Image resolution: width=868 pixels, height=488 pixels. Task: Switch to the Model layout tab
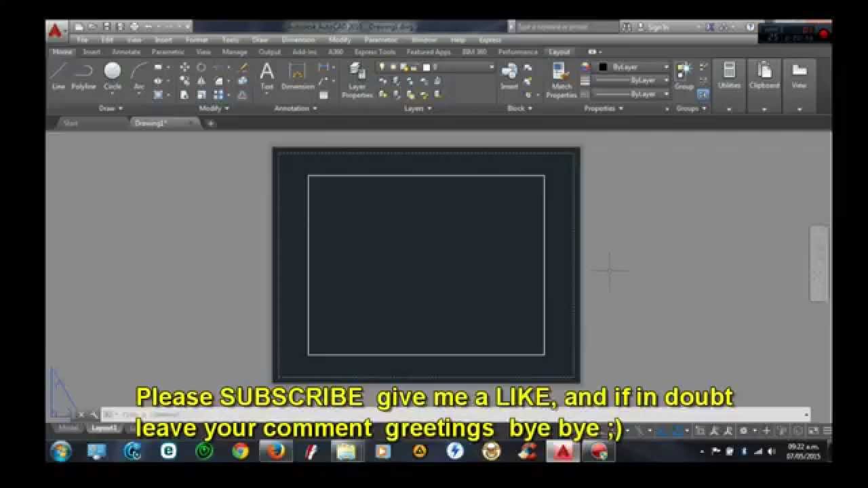point(68,429)
